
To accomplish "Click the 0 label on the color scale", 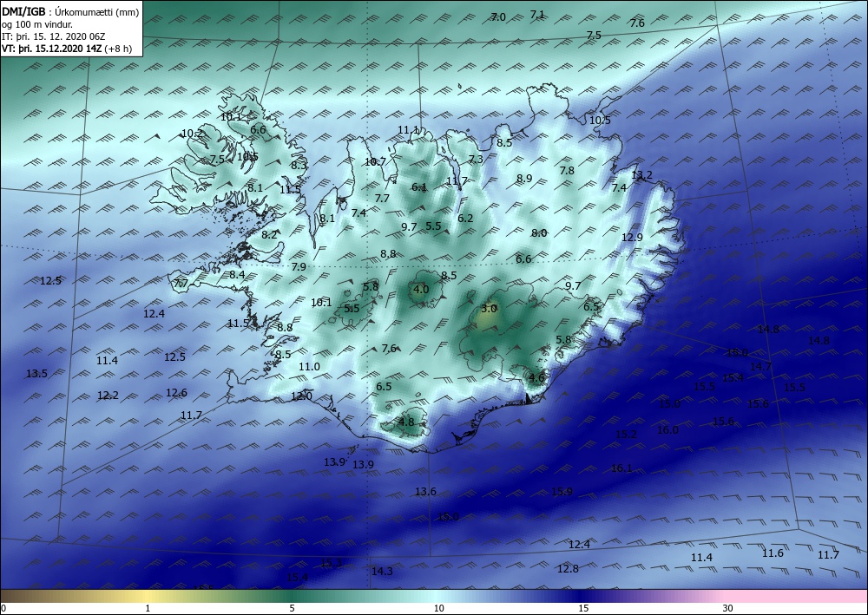I will (3, 609).
